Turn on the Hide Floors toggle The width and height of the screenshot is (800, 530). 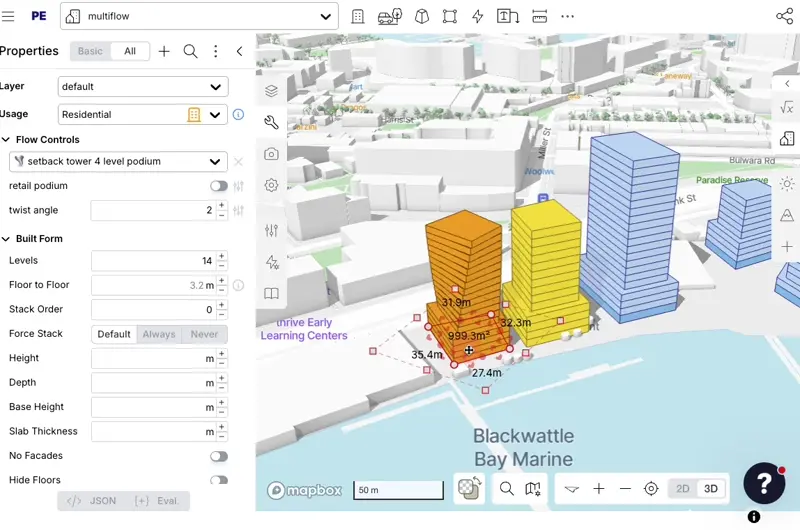click(218, 480)
